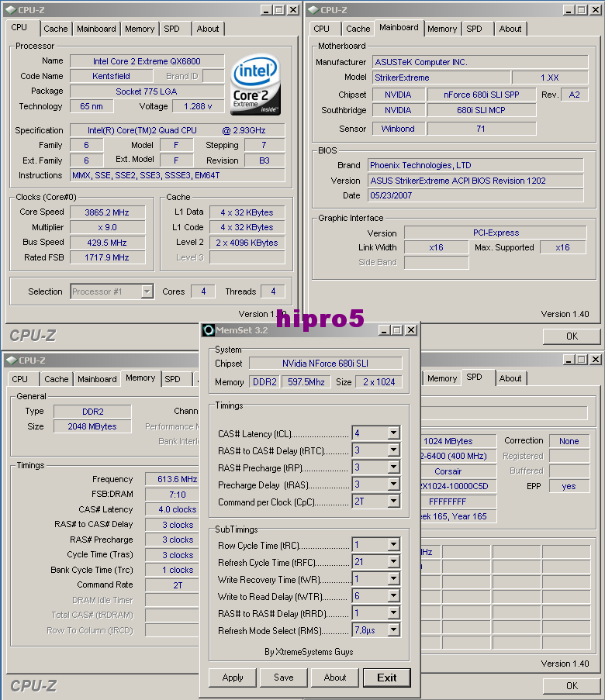Select Cache tab in Mainboard window
This screenshot has width=605, height=700.
click(358, 29)
